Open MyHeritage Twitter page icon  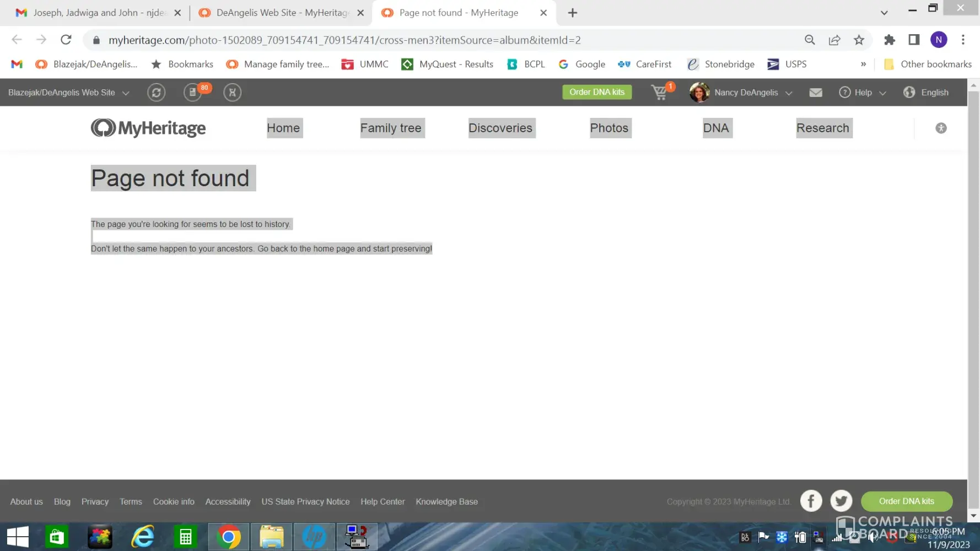coord(841,501)
